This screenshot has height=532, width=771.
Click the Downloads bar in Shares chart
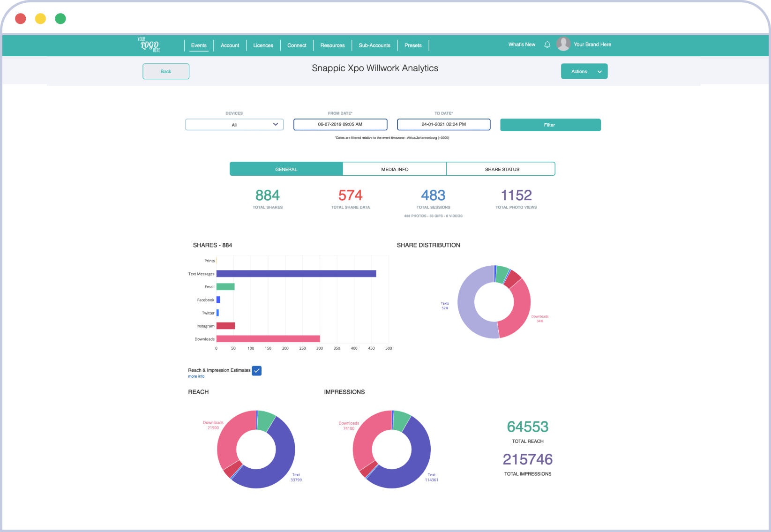click(268, 339)
